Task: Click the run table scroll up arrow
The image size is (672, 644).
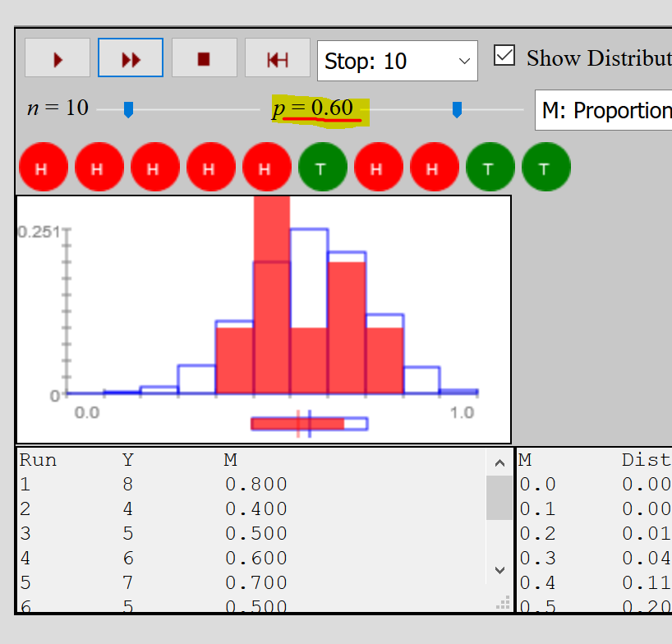Action: tap(499, 462)
